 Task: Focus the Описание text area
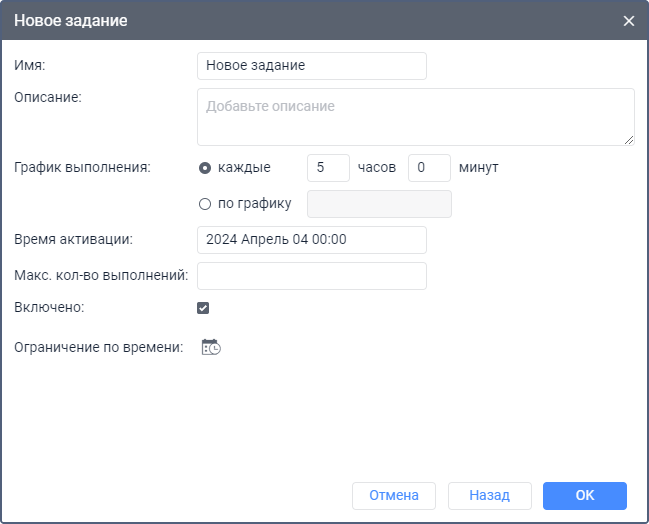[415, 116]
